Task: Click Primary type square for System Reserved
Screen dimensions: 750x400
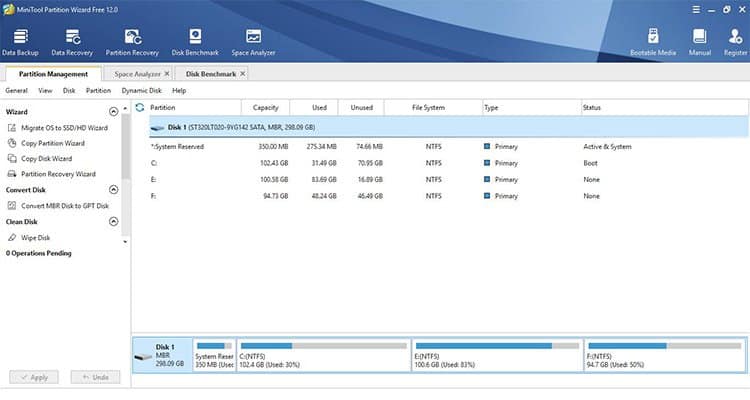Action: tap(487, 146)
